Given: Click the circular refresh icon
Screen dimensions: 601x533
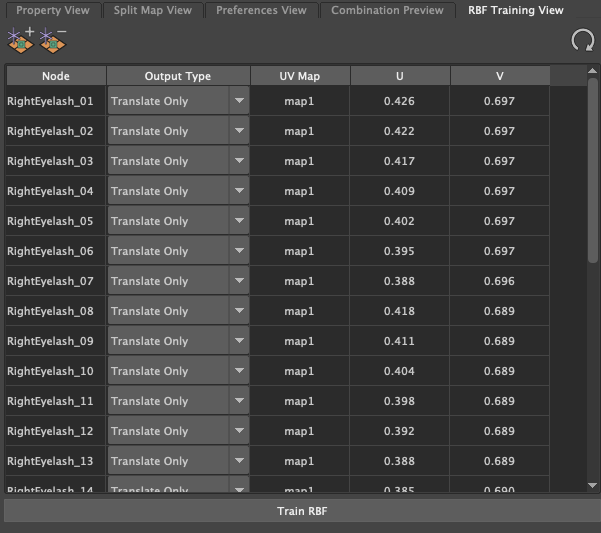Looking at the screenshot, I should pos(583,40).
